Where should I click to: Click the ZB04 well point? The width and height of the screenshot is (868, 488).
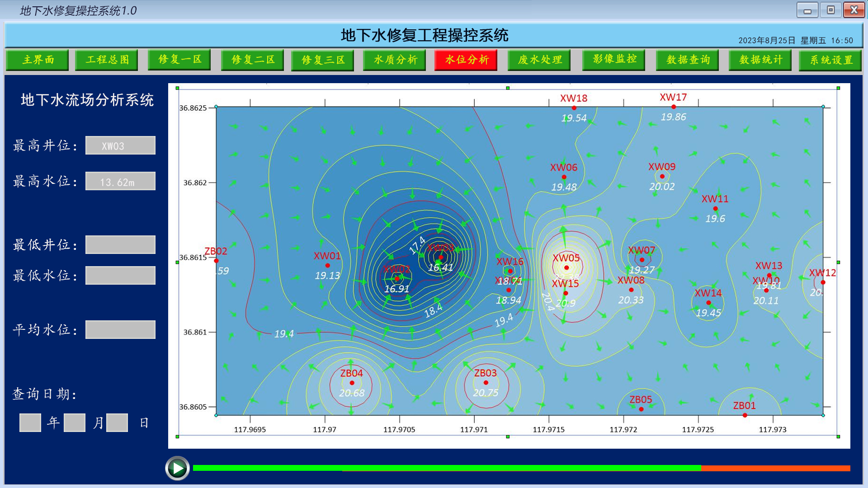pos(352,383)
